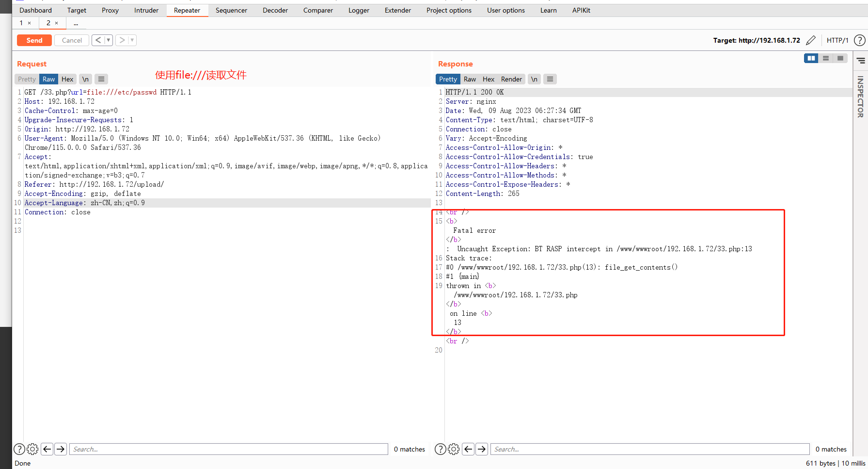Open Response search settings gear

tap(454, 449)
